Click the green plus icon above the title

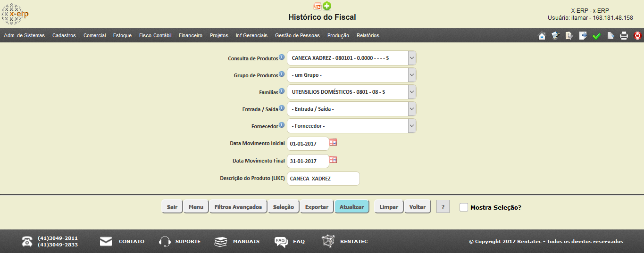point(327,6)
